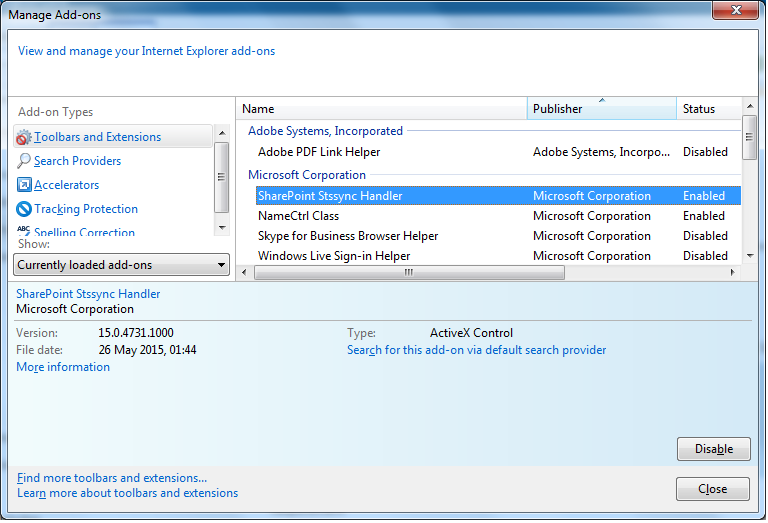Click Search for this add-on via default search provider
Image resolution: width=768 pixels, height=523 pixels.
pos(477,350)
